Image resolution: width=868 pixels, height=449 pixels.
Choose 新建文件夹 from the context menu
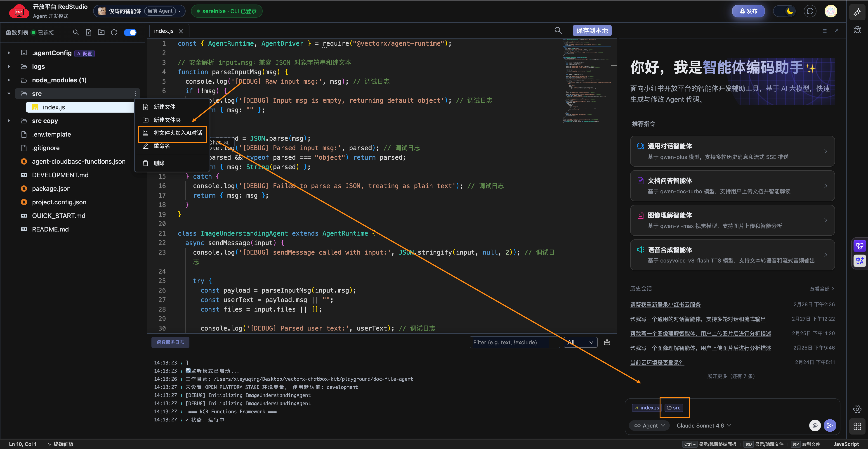172,120
